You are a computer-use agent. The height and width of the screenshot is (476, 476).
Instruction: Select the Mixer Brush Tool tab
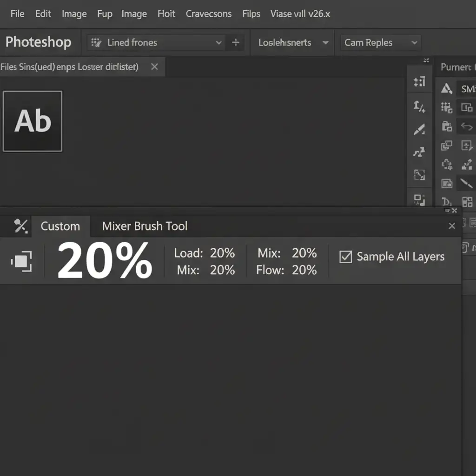point(145,226)
